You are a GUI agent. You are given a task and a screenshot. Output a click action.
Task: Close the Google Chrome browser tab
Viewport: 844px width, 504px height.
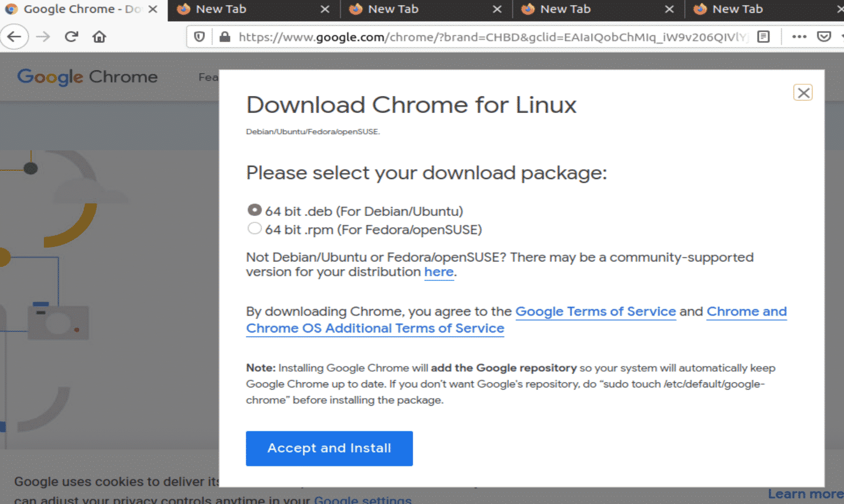pos(153,9)
